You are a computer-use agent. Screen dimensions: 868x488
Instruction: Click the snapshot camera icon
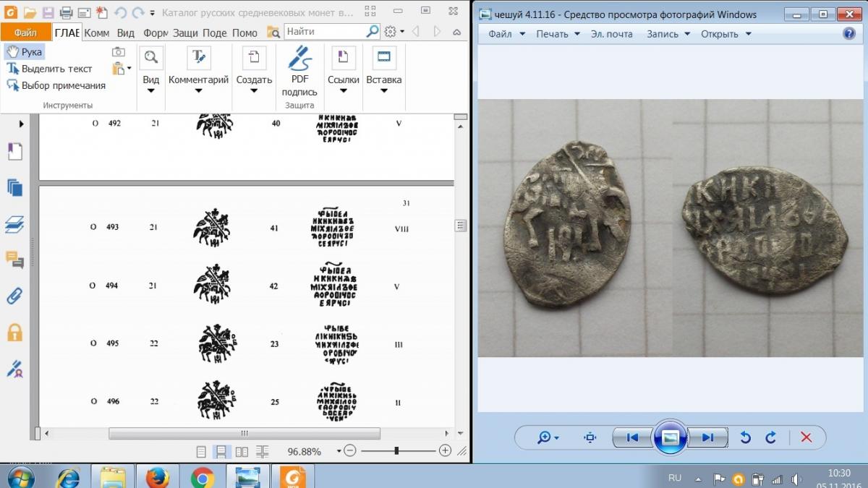(x=119, y=52)
